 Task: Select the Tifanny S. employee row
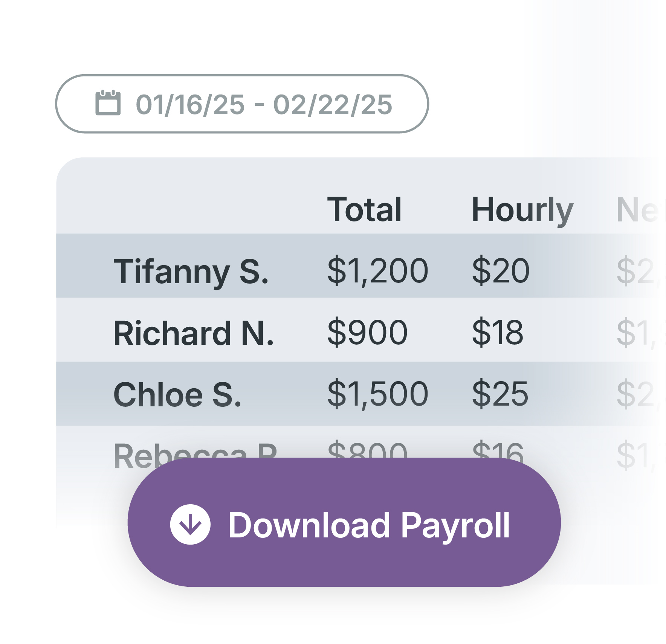(191, 271)
